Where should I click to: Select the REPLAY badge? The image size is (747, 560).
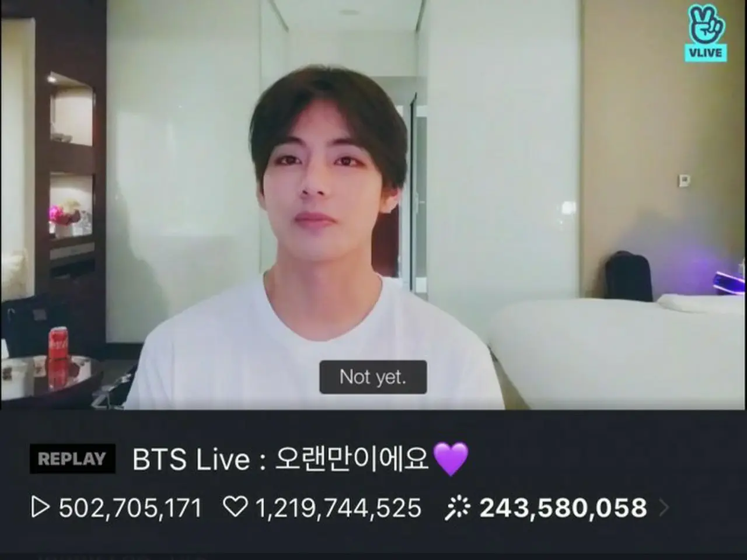pyautogui.click(x=72, y=459)
